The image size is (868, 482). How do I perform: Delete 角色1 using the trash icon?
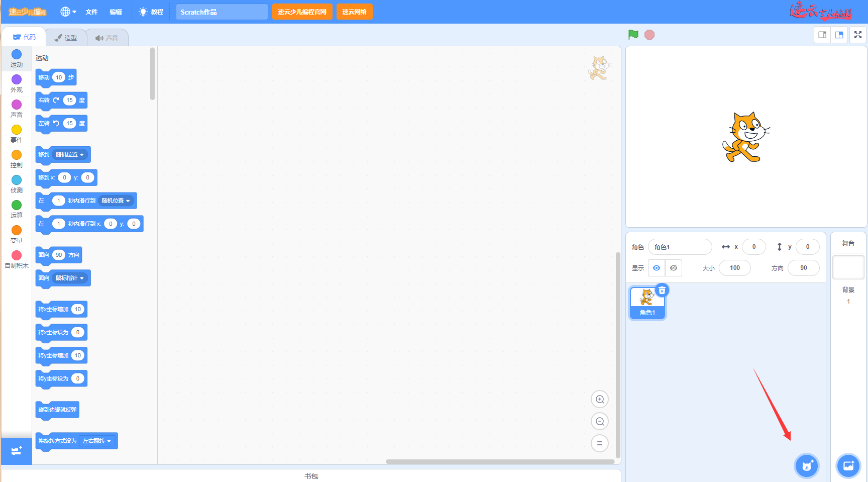coord(662,291)
